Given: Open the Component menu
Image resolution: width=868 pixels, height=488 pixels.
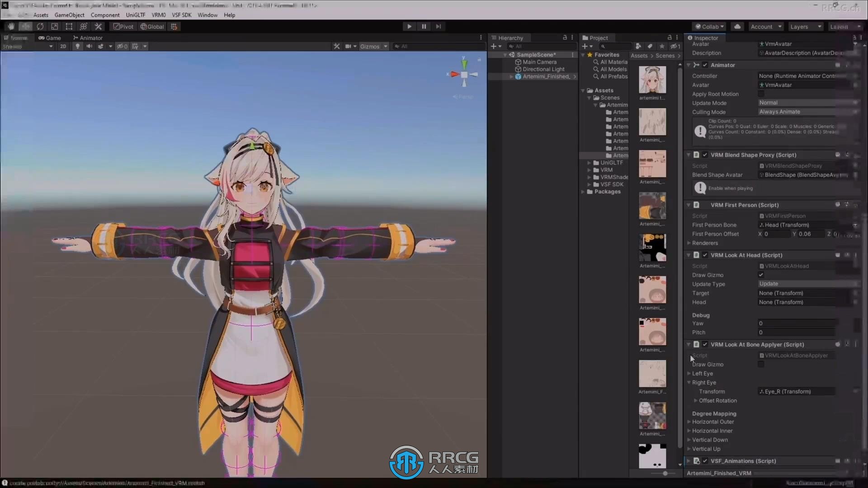Looking at the screenshot, I should tap(105, 15).
